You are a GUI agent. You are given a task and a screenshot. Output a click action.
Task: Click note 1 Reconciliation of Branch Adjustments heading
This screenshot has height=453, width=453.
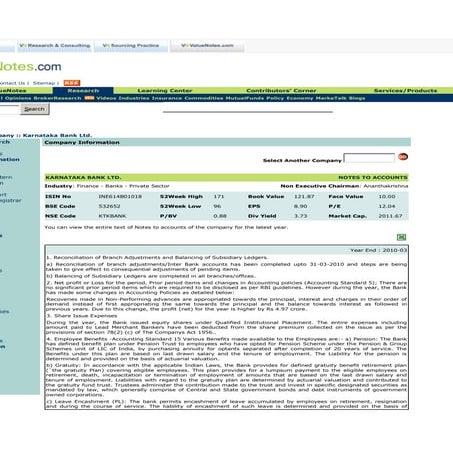pos(157,257)
